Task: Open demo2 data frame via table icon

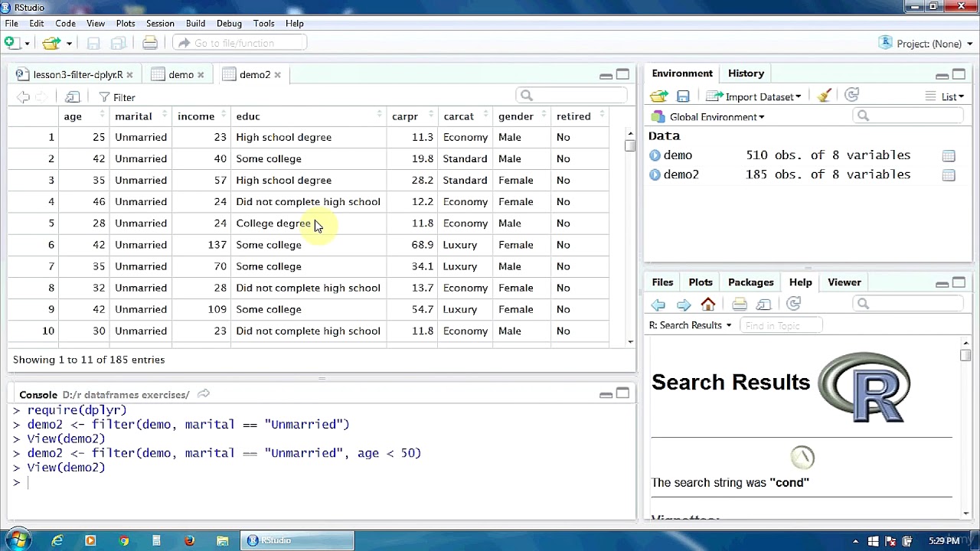Action: click(949, 174)
